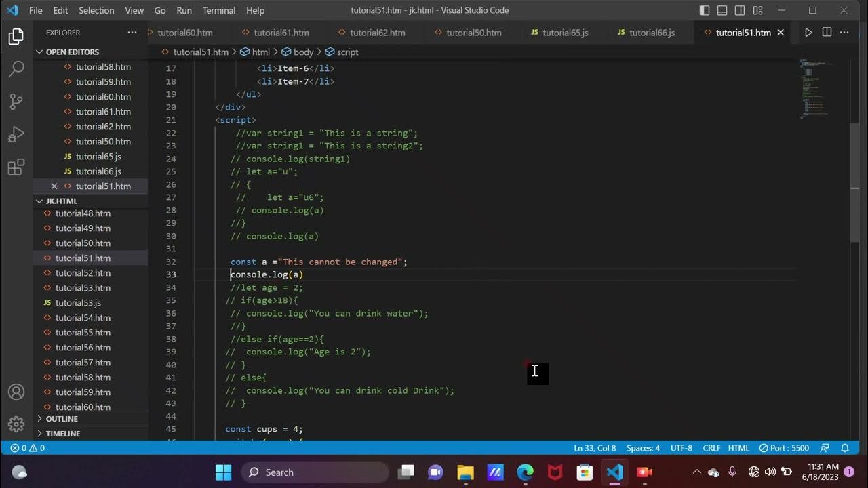The height and width of the screenshot is (488, 868).
Task: Click the taskbar Search box
Action: click(315, 472)
